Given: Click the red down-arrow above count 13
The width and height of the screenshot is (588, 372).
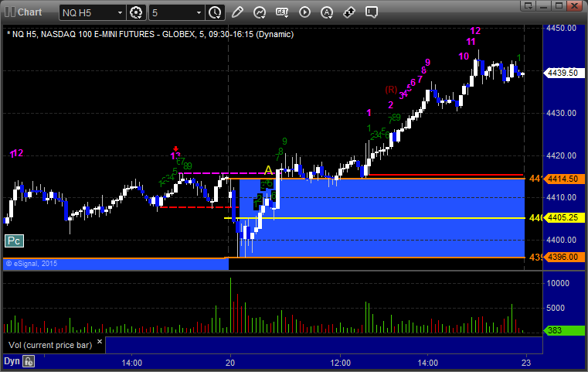Looking at the screenshot, I should point(175,149).
